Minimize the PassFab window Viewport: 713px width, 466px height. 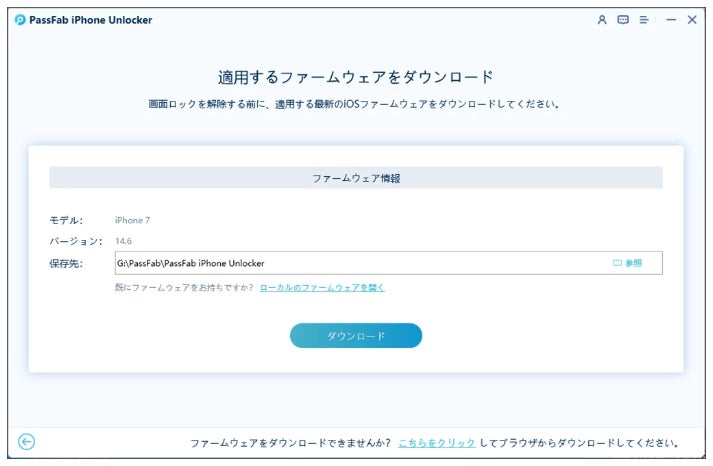pyautogui.click(x=671, y=20)
